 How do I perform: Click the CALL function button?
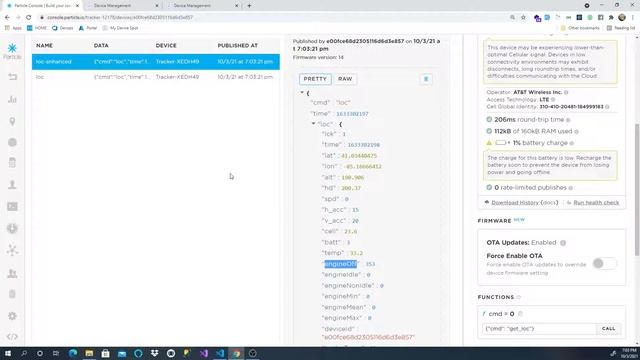click(x=608, y=329)
